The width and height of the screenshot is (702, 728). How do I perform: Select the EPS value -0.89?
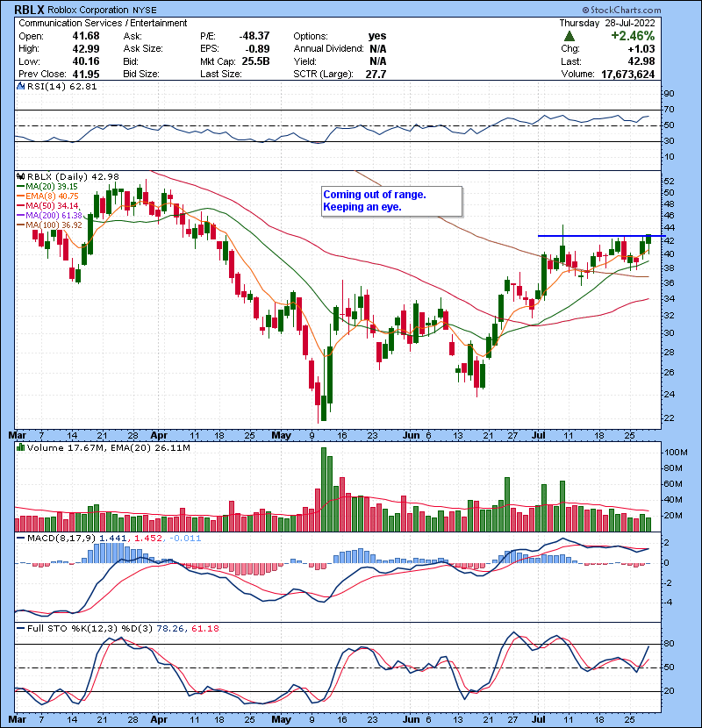pyautogui.click(x=256, y=49)
